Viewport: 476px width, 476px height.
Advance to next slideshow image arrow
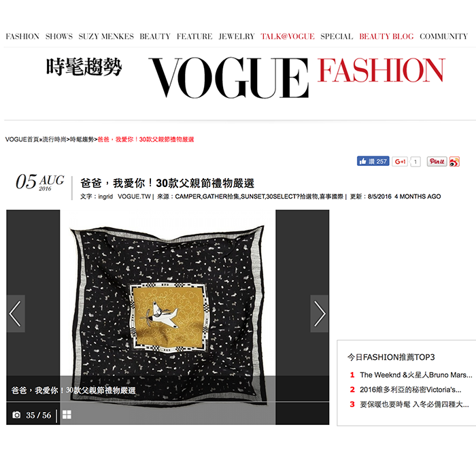[x=320, y=313]
